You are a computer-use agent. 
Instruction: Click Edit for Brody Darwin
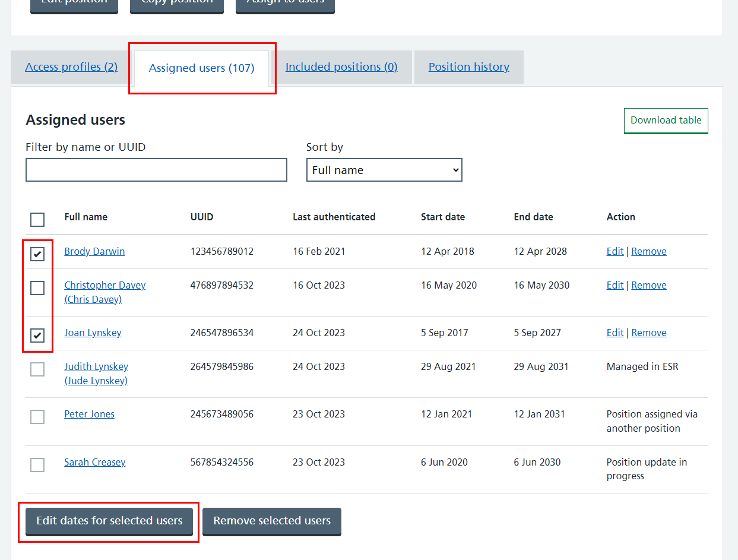click(615, 251)
